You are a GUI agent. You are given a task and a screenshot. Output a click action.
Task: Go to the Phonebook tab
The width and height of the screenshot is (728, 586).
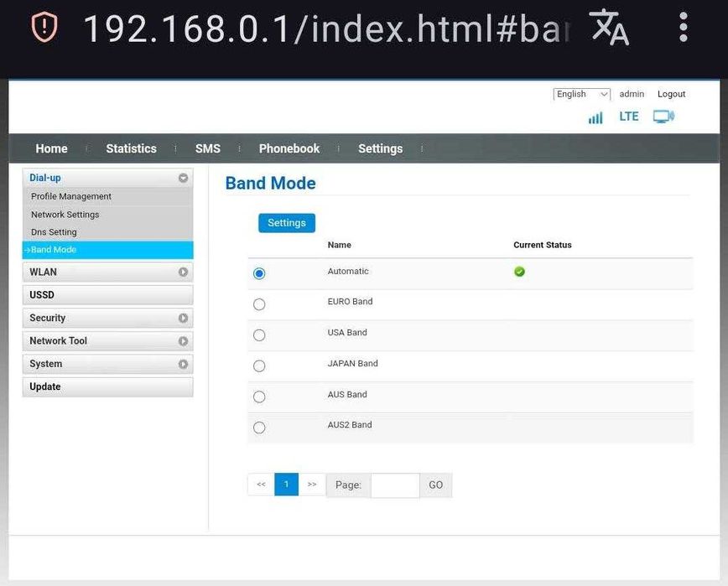[x=289, y=148]
